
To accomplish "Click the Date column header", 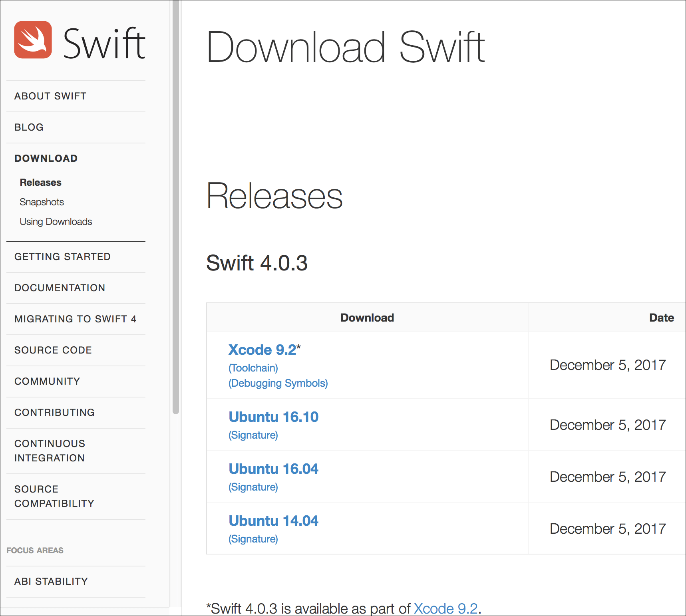I will pos(662,318).
